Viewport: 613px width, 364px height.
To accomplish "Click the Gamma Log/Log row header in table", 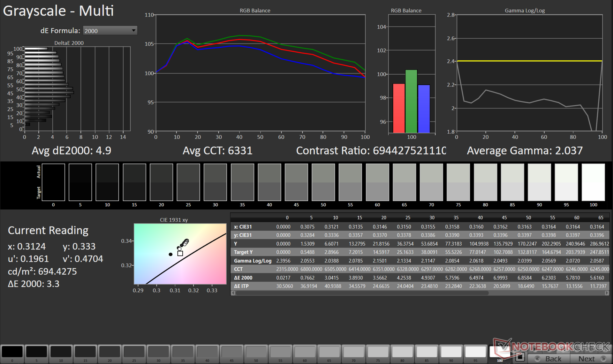I will [252, 261].
